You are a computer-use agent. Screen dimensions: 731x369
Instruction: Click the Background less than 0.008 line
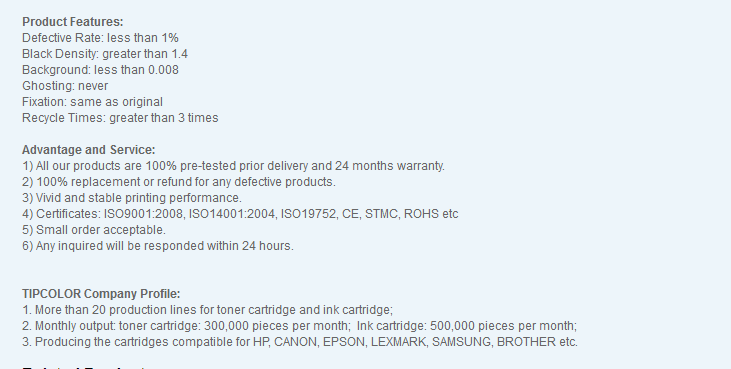100,70
